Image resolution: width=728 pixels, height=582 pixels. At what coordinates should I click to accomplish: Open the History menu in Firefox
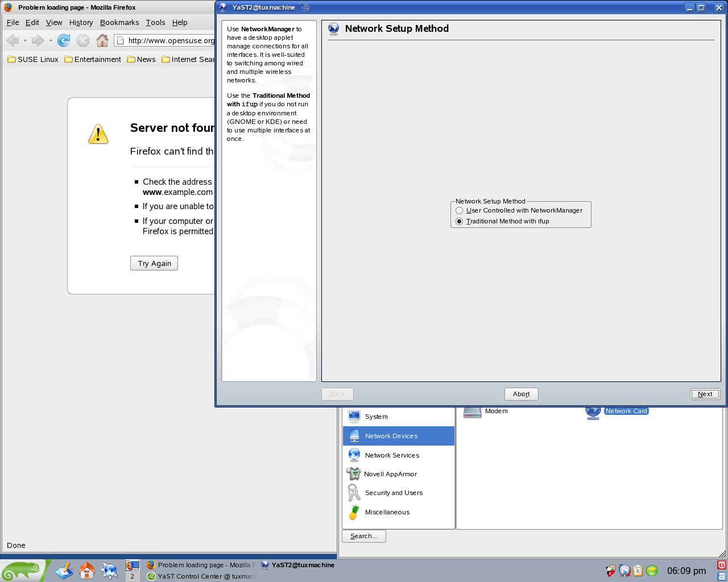[81, 22]
